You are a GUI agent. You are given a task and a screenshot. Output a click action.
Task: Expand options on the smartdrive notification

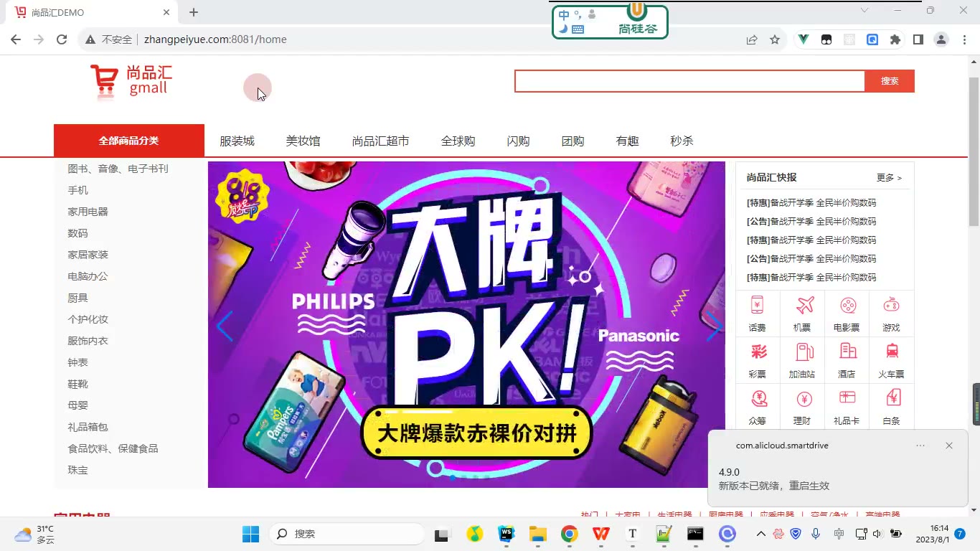click(920, 446)
